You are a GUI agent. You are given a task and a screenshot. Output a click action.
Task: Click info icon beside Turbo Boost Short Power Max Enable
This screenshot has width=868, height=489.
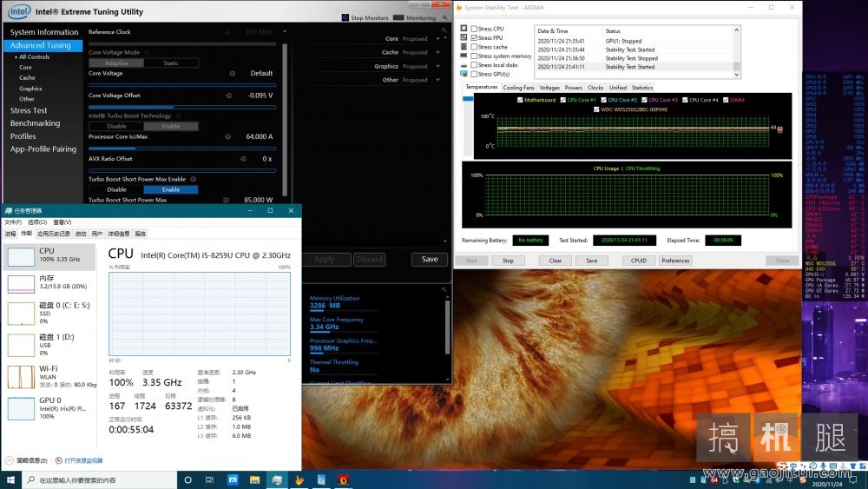tap(194, 180)
